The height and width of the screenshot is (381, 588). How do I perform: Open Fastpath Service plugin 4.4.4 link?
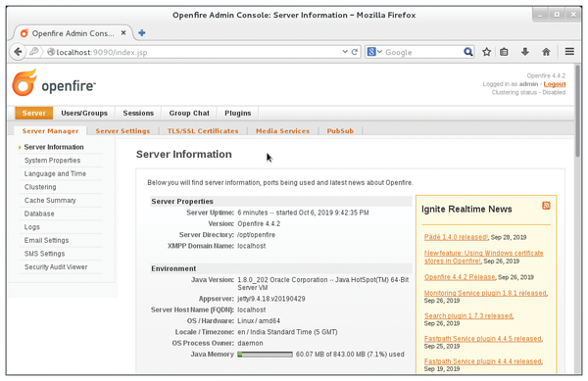click(483, 361)
